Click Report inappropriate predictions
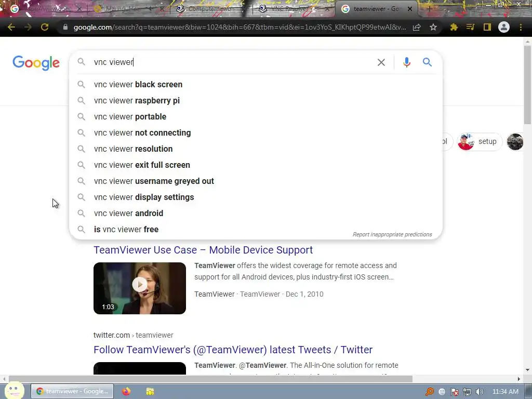 [392, 234]
